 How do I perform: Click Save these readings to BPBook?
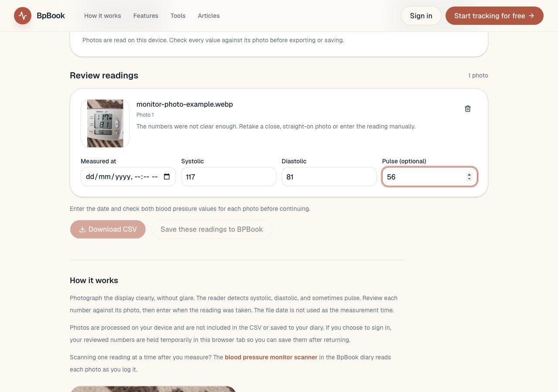pos(212,229)
